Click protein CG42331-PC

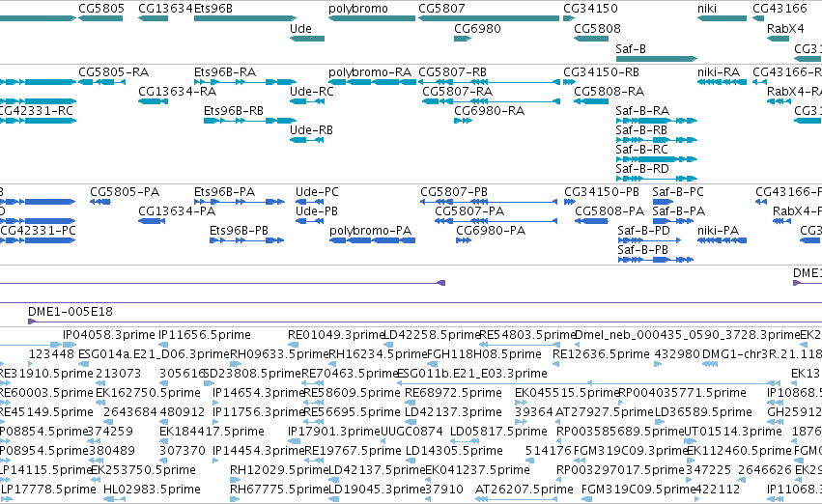(39, 231)
